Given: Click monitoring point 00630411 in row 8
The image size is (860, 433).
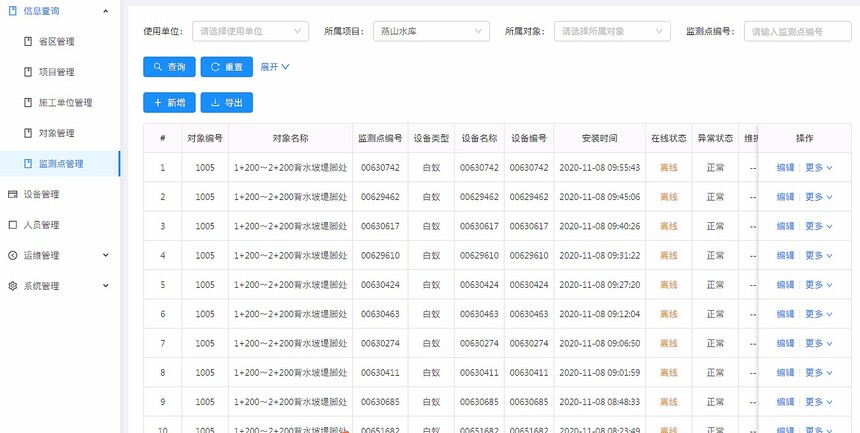Looking at the screenshot, I should pyautogui.click(x=380, y=372).
